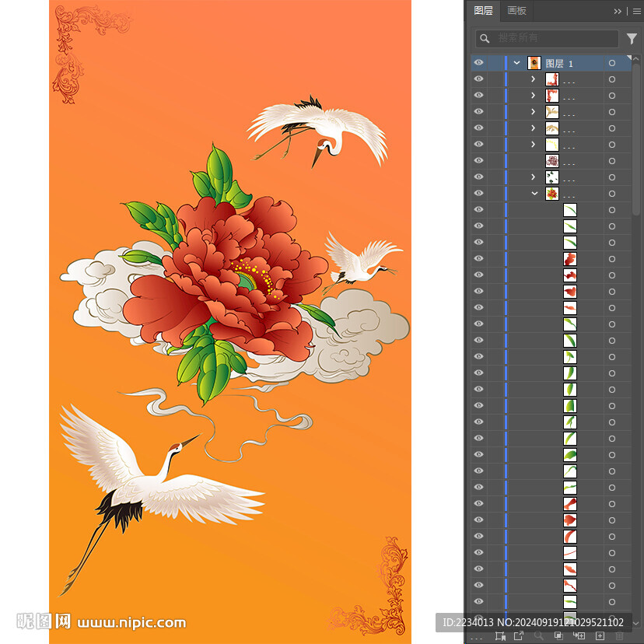Click the Make/Release Clipping Mask icon
The width and height of the screenshot is (644, 644).
559,636
